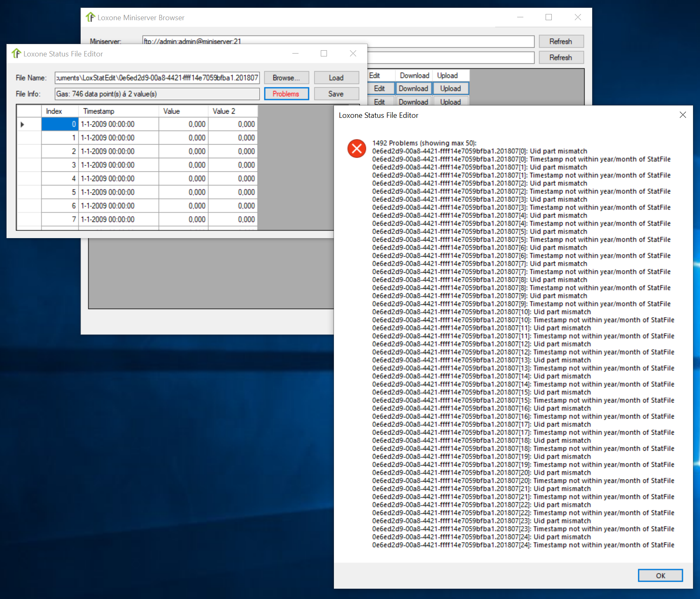Click the Load button
700x599 pixels.
(336, 78)
